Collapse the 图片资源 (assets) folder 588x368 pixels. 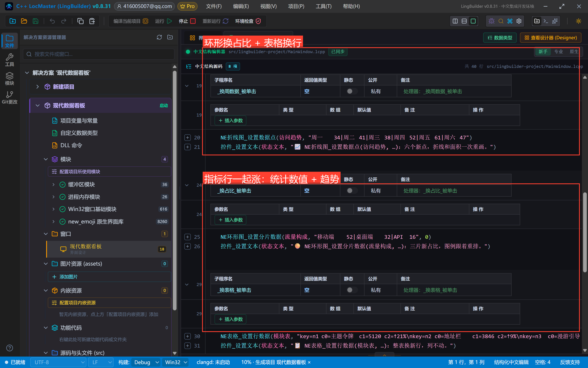pyautogui.click(x=46, y=264)
